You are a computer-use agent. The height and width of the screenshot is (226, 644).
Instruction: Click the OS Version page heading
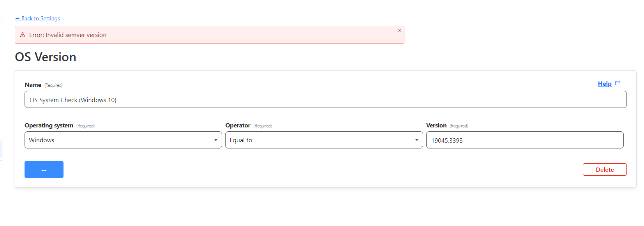(46, 57)
